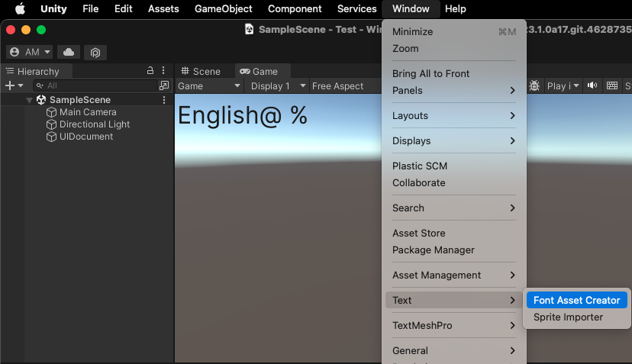Choose Zoom from Window menu
This screenshot has height=364, width=632.
pos(454,48)
